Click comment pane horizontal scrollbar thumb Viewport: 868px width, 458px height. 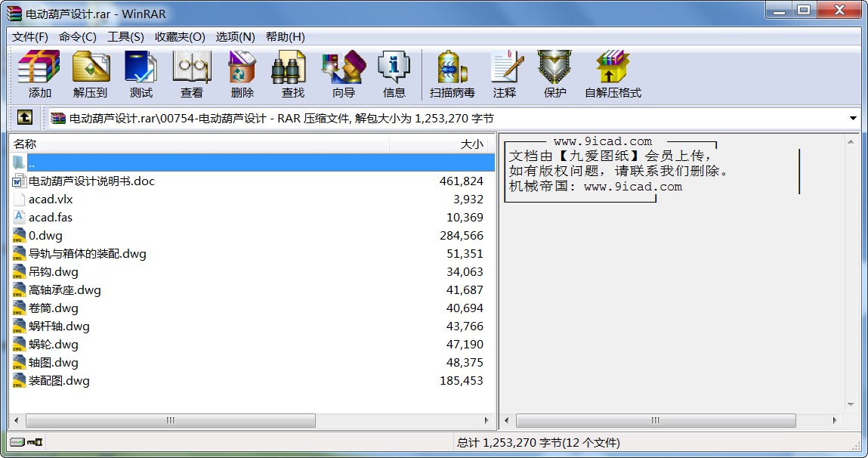pos(656,420)
